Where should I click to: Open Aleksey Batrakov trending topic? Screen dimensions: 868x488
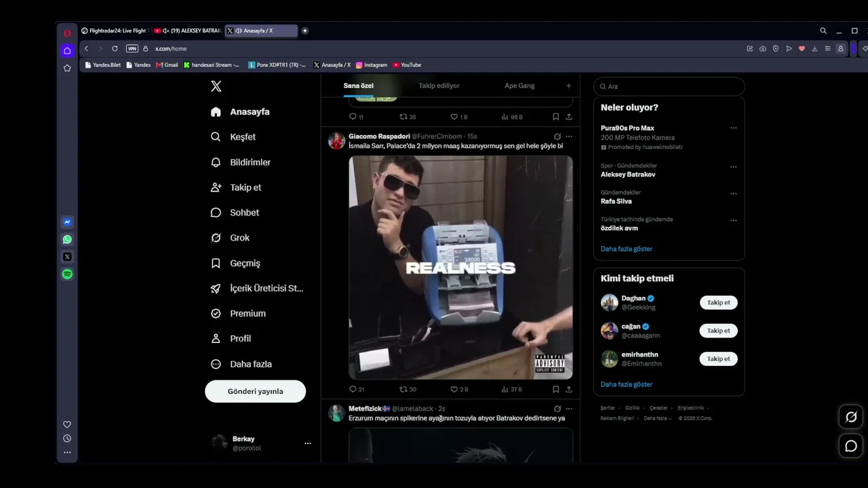click(628, 175)
